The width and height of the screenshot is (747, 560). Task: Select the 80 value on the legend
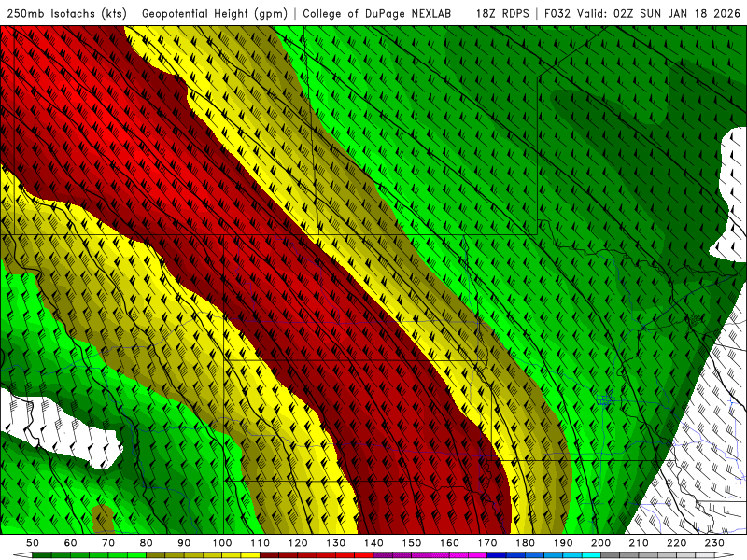[x=147, y=543]
